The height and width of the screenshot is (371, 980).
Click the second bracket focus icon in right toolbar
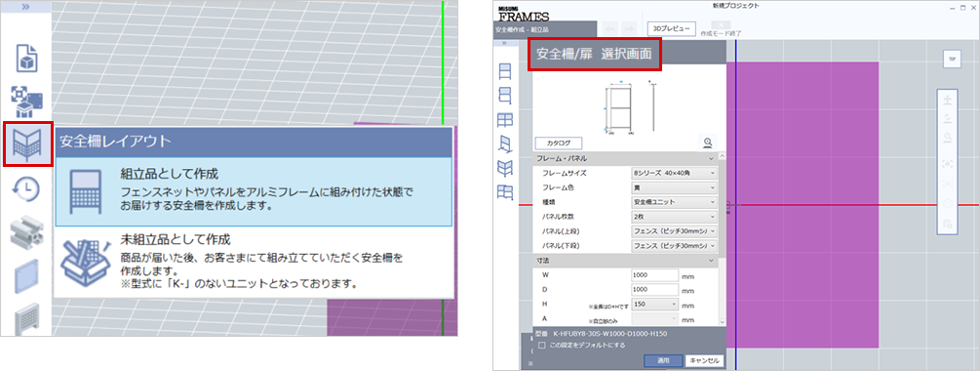(948, 184)
